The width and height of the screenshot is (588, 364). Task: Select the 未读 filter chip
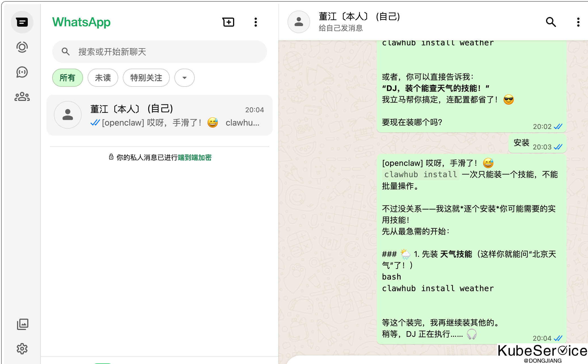point(103,78)
